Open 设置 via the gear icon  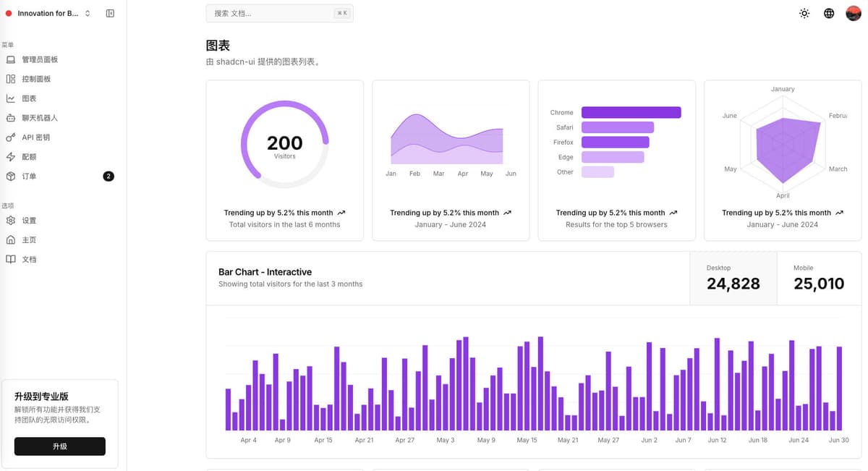pos(10,220)
